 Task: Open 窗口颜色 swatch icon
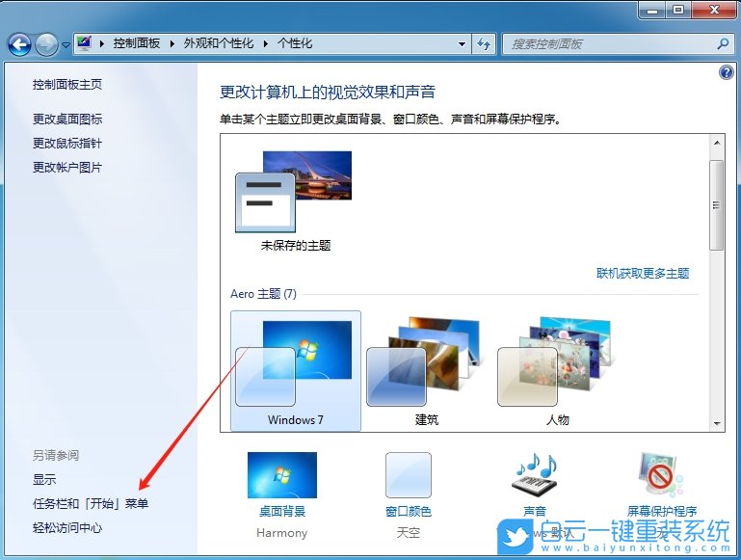(x=409, y=475)
